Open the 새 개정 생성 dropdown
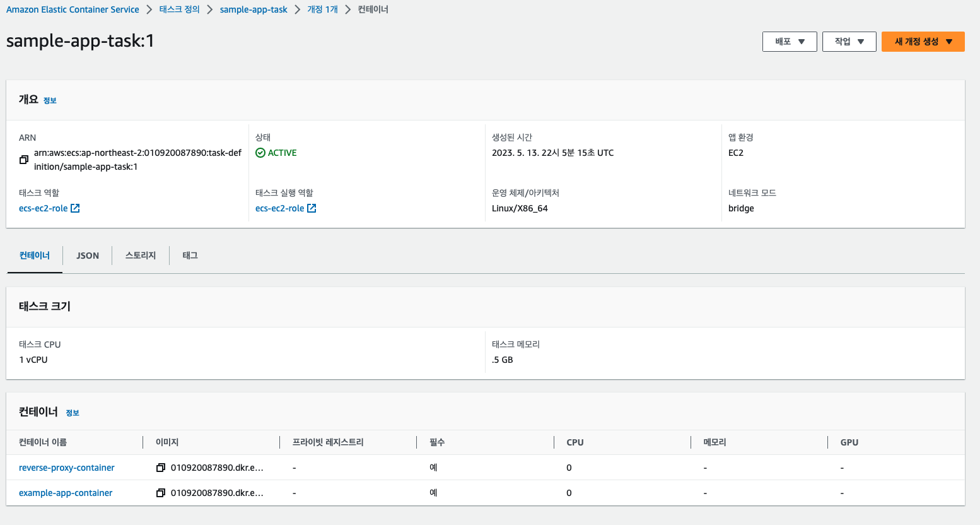The height and width of the screenshot is (525, 980). [923, 42]
